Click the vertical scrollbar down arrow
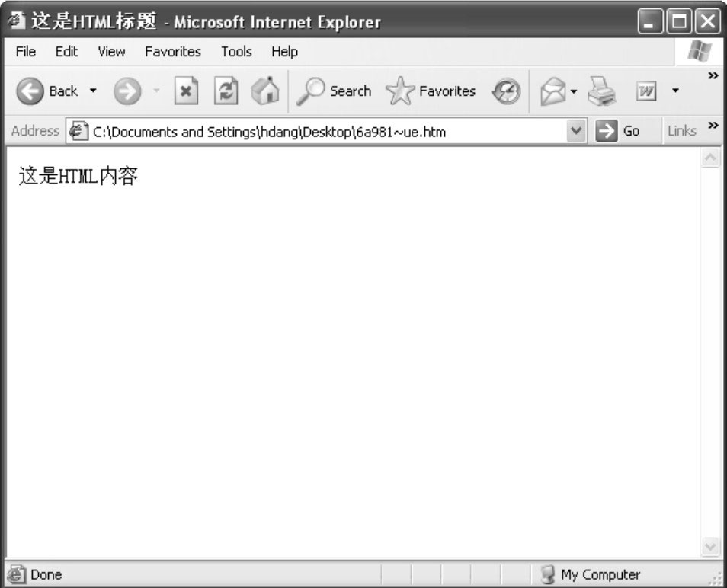 (710, 546)
